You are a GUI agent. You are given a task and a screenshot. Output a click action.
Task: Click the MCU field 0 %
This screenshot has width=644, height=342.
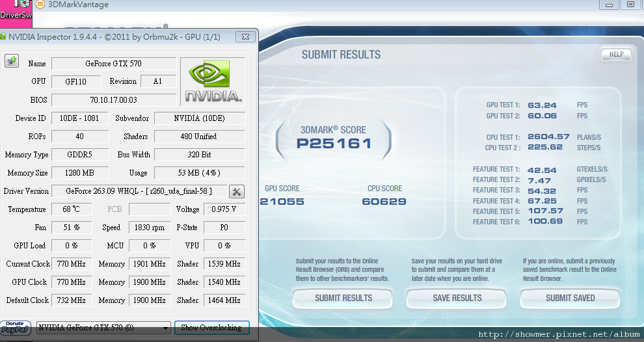pyautogui.click(x=150, y=246)
